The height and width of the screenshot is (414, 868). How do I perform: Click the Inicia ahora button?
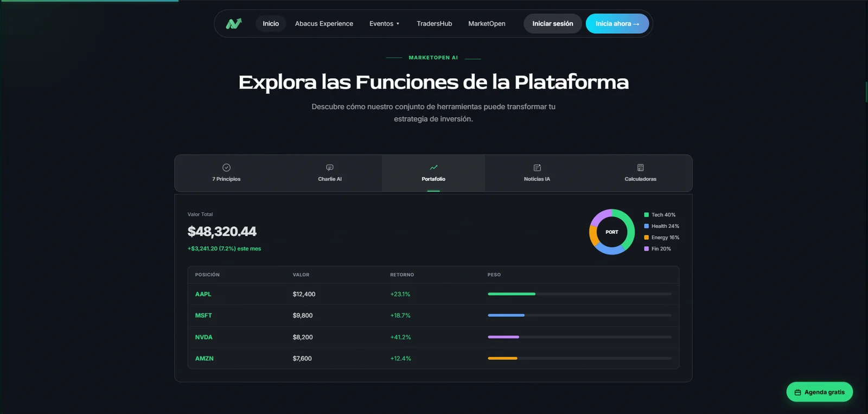617,23
